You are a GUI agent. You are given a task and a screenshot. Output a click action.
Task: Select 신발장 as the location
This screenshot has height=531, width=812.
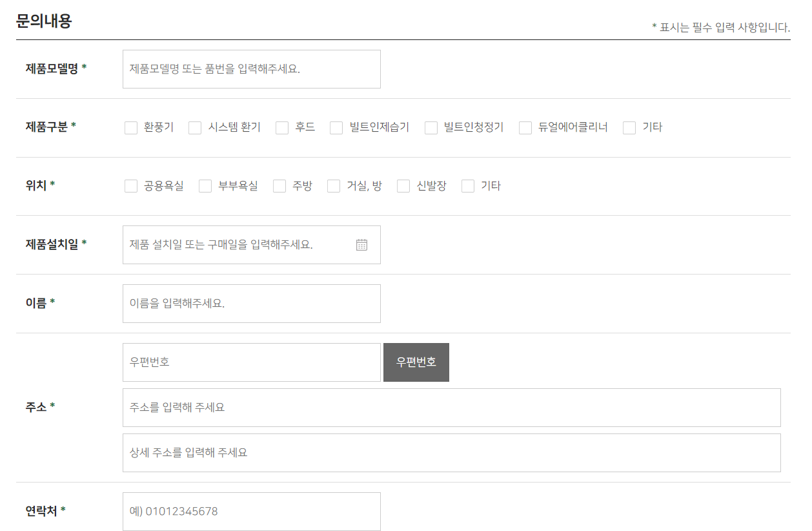pos(403,185)
